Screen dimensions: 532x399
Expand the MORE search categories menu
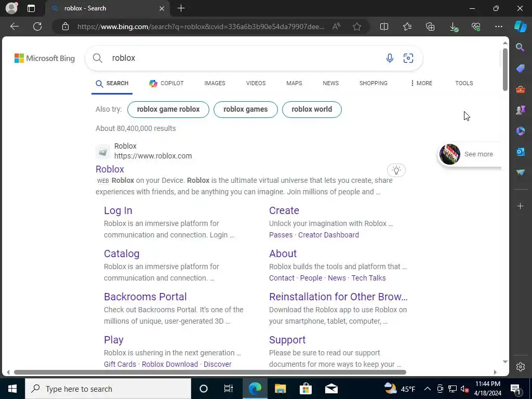421,83
